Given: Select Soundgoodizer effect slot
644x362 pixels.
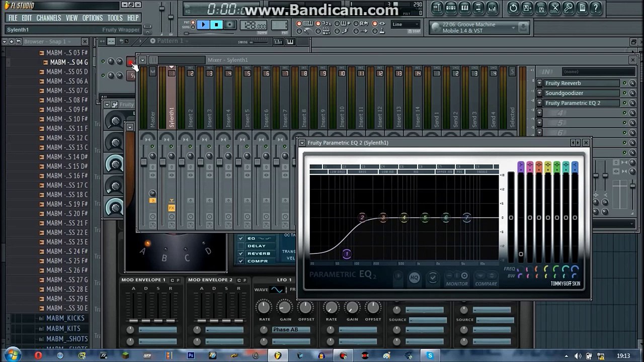Looking at the screenshot, I should click(x=582, y=93).
